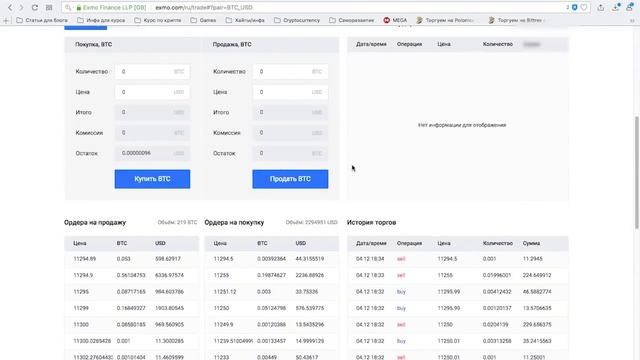Click trade history amount 46.5882774
The image size is (640, 360).
point(537,291)
